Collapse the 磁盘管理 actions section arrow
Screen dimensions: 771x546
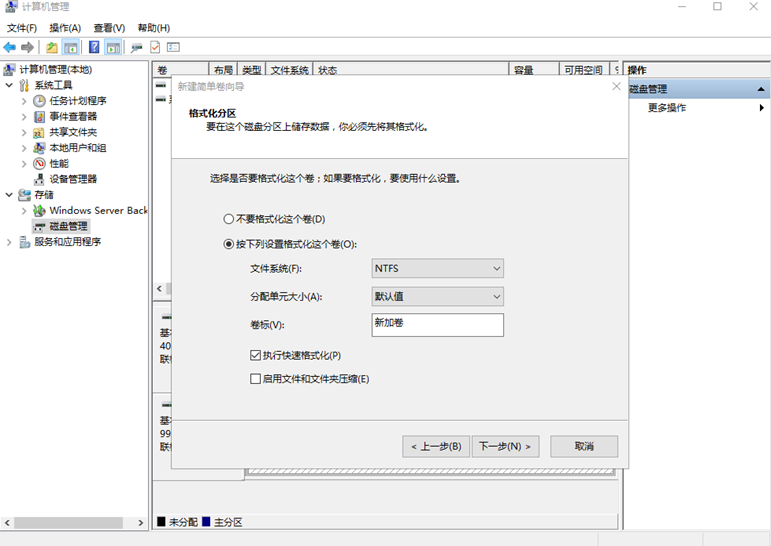click(x=761, y=89)
